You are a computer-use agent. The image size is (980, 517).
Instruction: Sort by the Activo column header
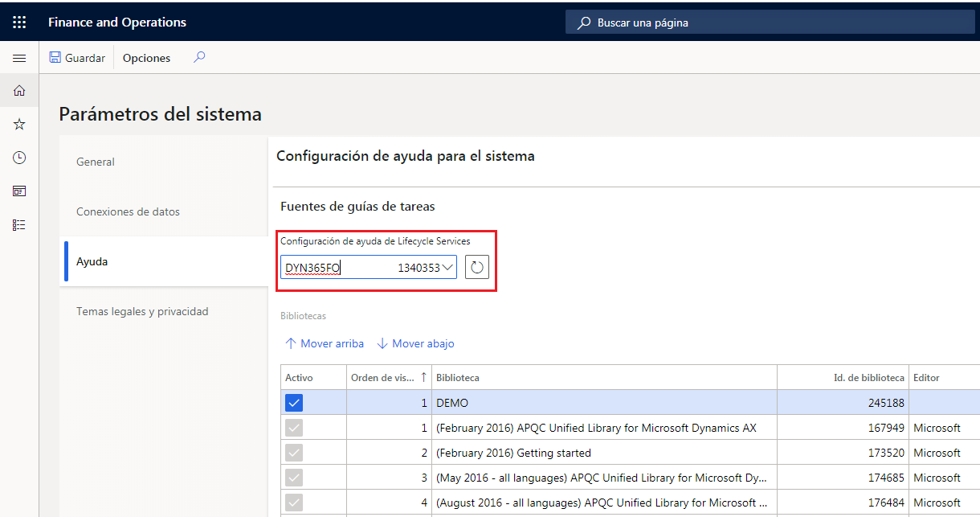coord(313,377)
